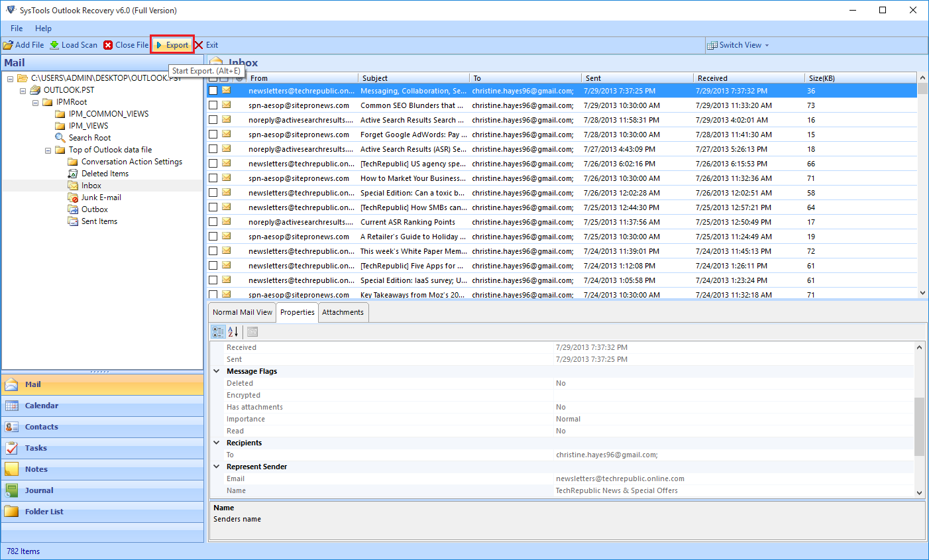Click 'TechRepublic News & Special Offers' name value
929x560 pixels.
[616, 490]
